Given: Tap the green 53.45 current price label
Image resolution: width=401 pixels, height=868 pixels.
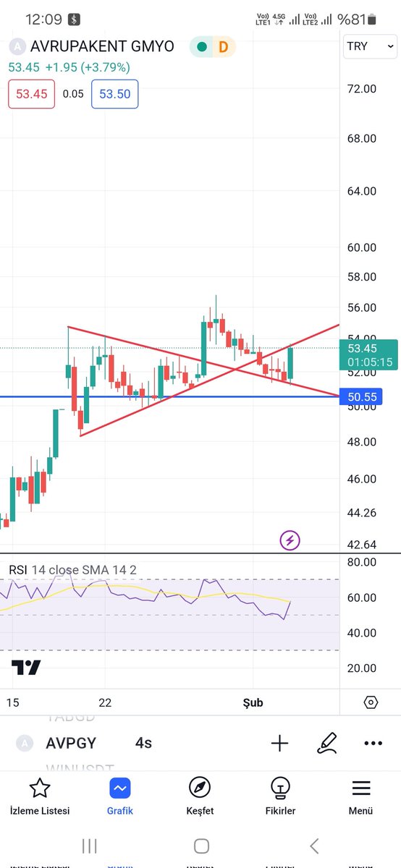Looking at the screenshot, I should [370, 354].
